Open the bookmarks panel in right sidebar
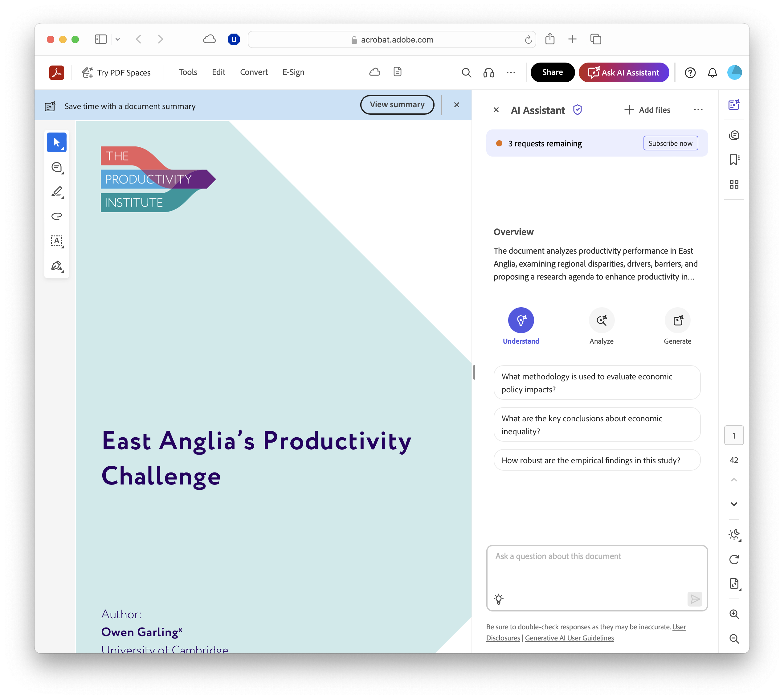Screen dimensions: 784x699 point(734,160)
